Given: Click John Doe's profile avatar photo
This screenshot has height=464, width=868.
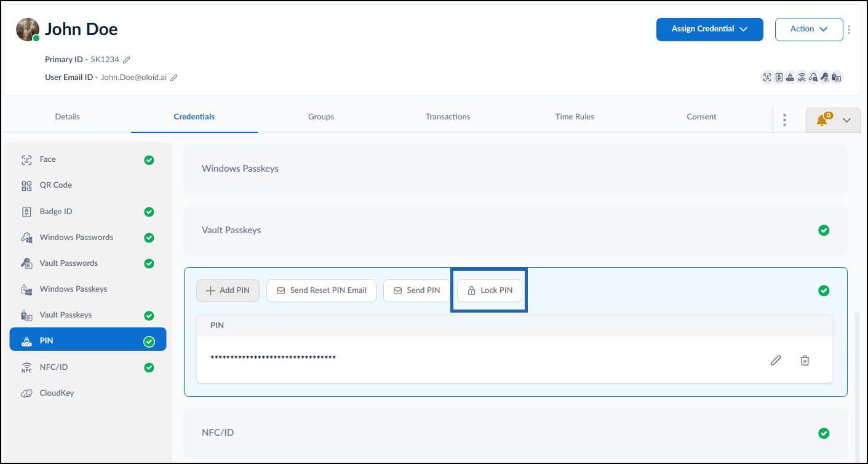Looking at the screenshot, I should pyautogui.click(x=28, y=29).
